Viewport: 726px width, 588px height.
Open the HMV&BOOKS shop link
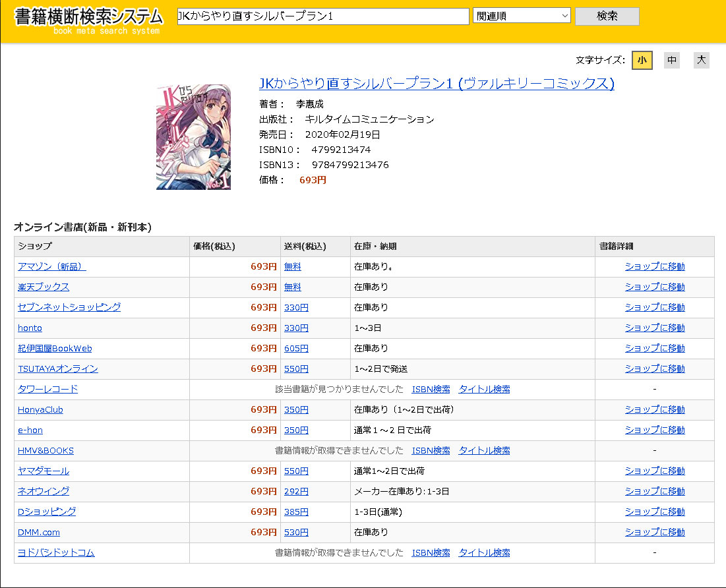point(46,450)
